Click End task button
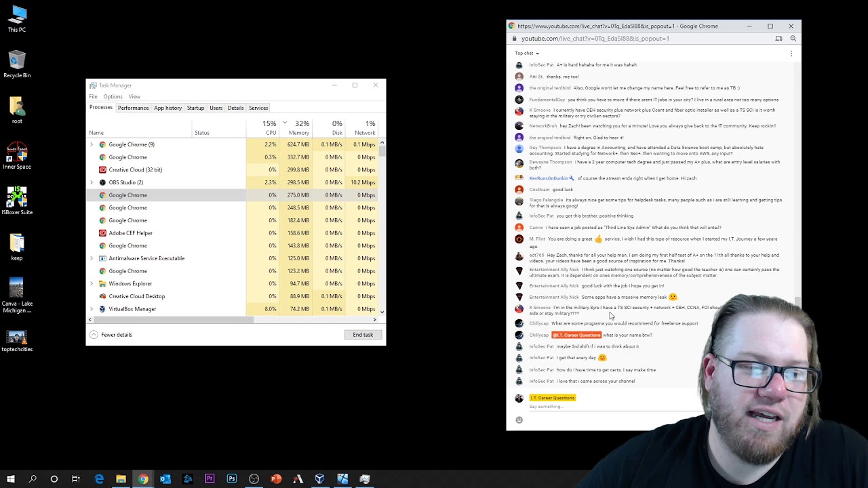The width and height of the screenshot is (868, 488). pos(363,335)
